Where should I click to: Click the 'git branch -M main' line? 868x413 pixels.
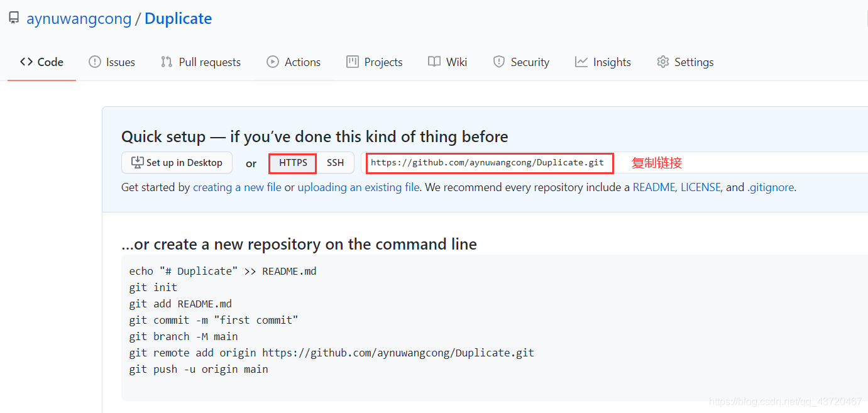pyautogui.click(x=184, y=336)
